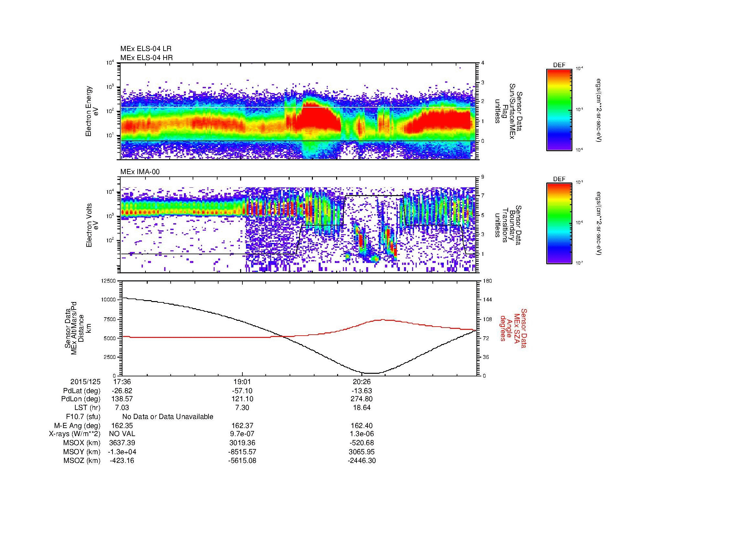756x534 pixels.
Task: Click the top DEF color bar
Action: point(559,110)
